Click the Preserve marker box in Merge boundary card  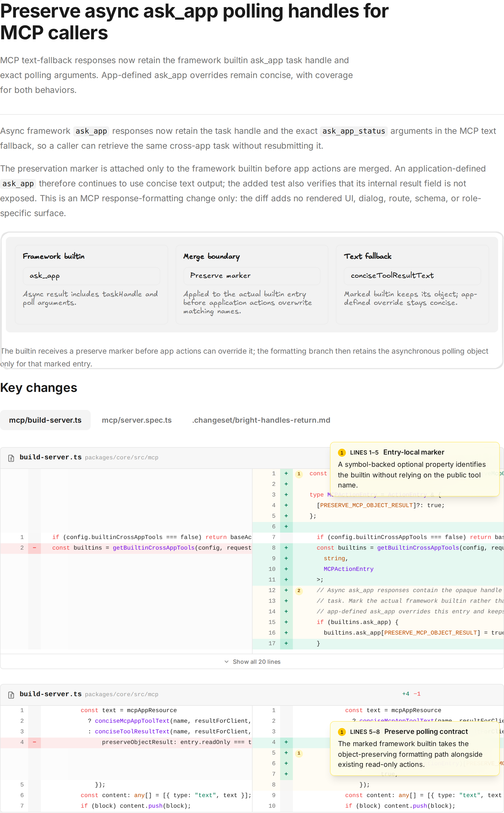tap(252, 276)
